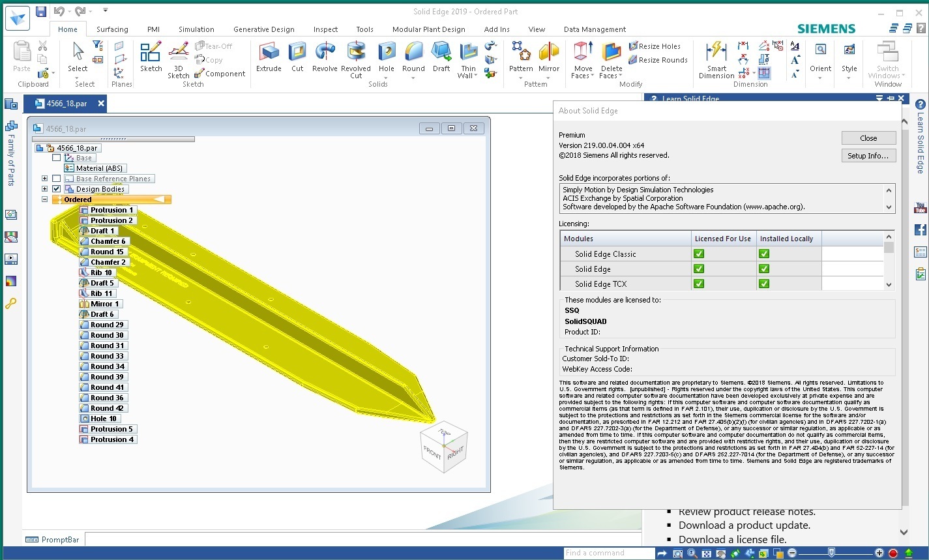
Task: Click Solid Edge row Licensed For Use checkbox
Action: click(699, 269)
